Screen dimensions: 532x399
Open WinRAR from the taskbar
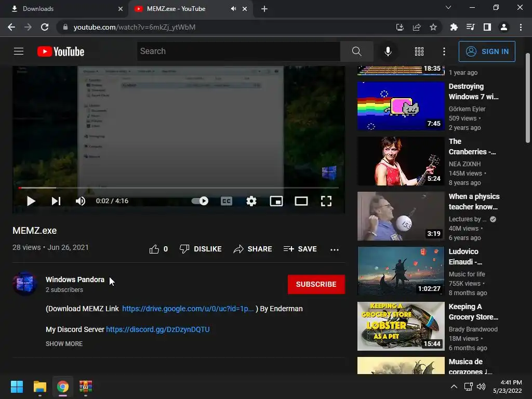tap(86, 387)
